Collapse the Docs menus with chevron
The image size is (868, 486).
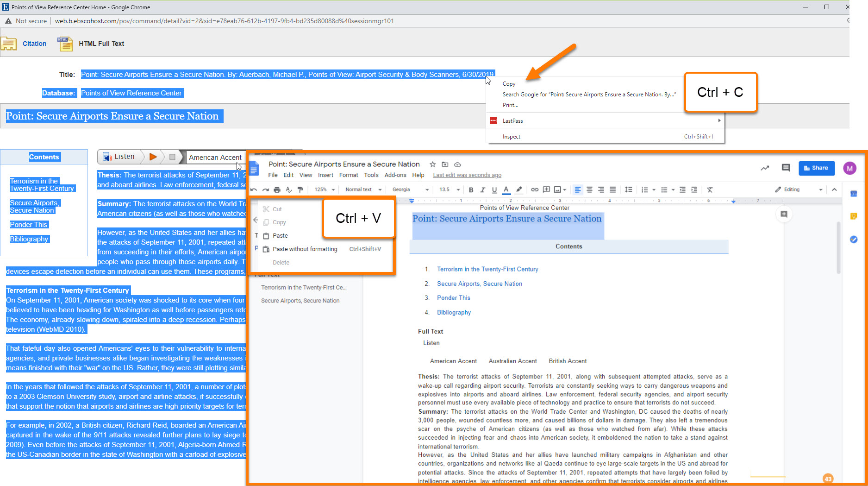click(834, 189)
